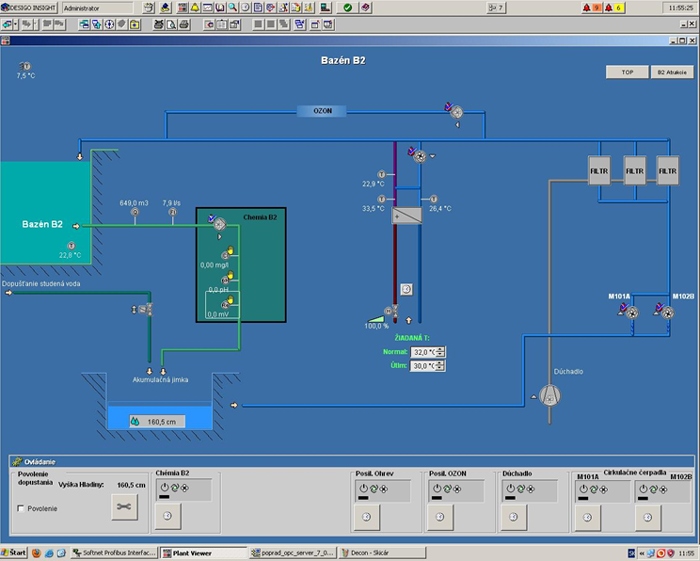Enable the Povolenie checkbox
Screen dimensions: 700x561
[21, 508]
